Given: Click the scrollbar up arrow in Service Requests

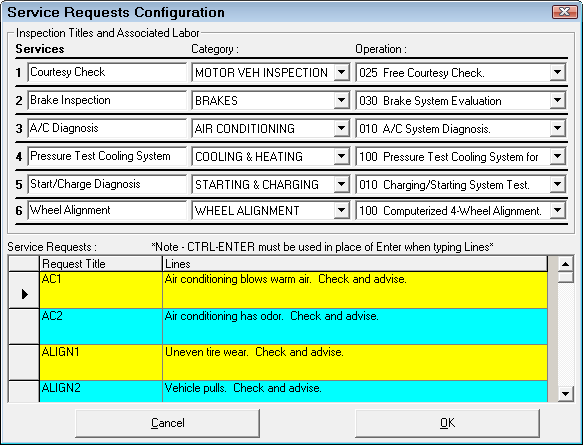Looking at the screenshot, I should coord(565,264).
